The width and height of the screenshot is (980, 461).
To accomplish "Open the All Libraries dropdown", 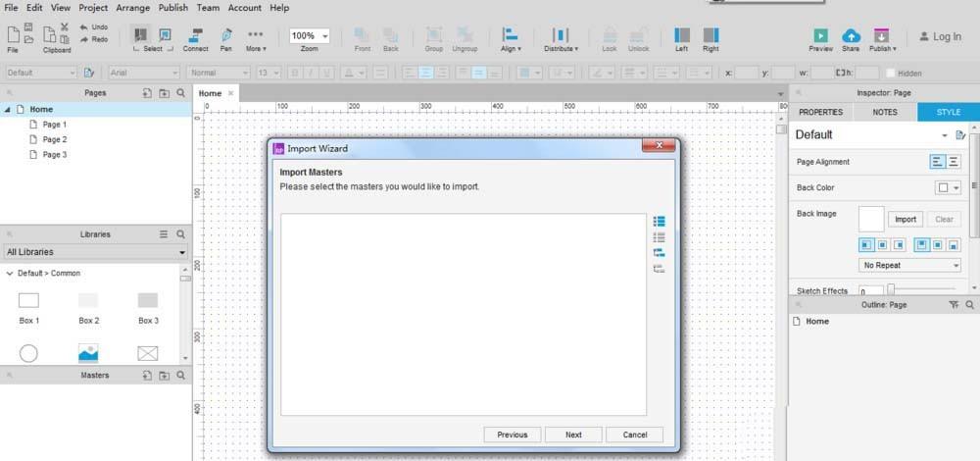I will click(x=95, y=252).
